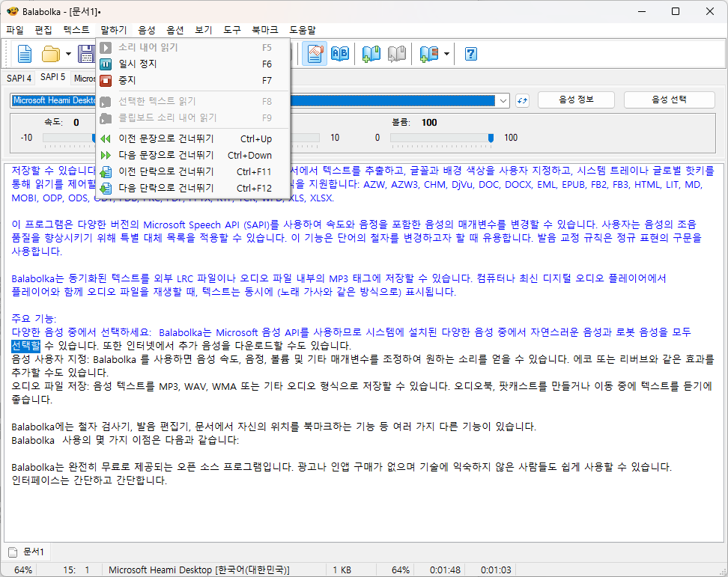This screenshot has width=728, height=577.
Task: Click the AB book dictionary icon
Action: [x=340, y=54]
